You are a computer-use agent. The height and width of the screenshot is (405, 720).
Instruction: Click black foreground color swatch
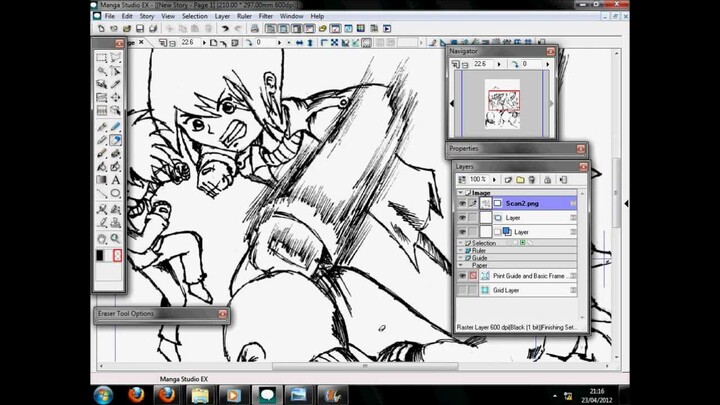[x=100, y=256]
